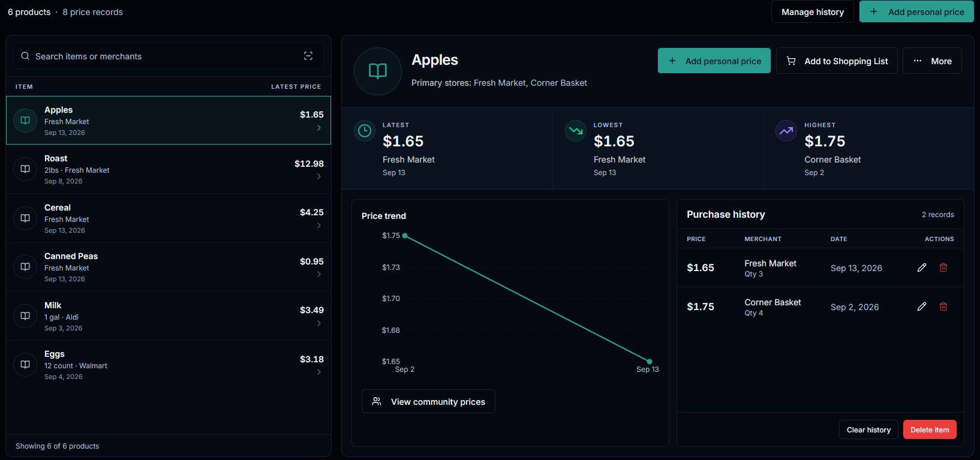980x460 pixels.
Task: Open the More options menu
Action: point(932,61)
